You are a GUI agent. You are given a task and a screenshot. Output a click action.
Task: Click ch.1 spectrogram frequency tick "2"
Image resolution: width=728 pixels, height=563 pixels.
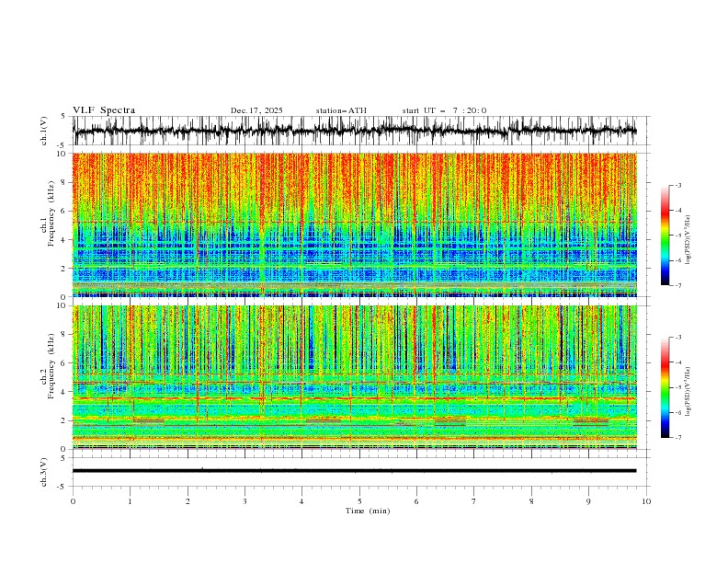pos(64,268)
